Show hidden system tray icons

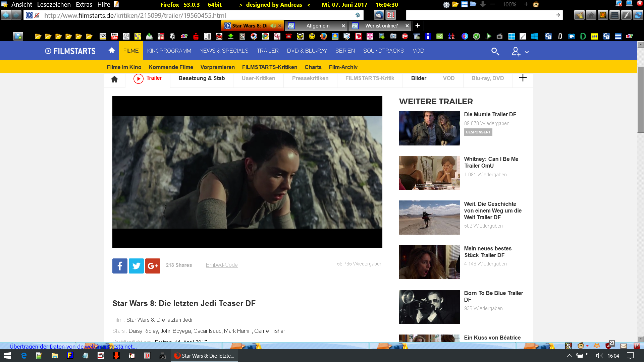(569, 356)
